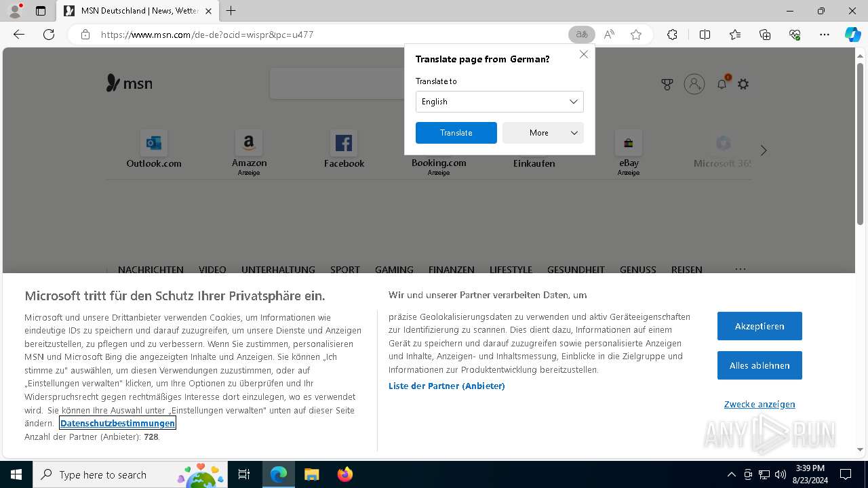The height and width of the screenshot is (488, 868).
Task: Select SPORT navigation item
Action: coord(345,269)
